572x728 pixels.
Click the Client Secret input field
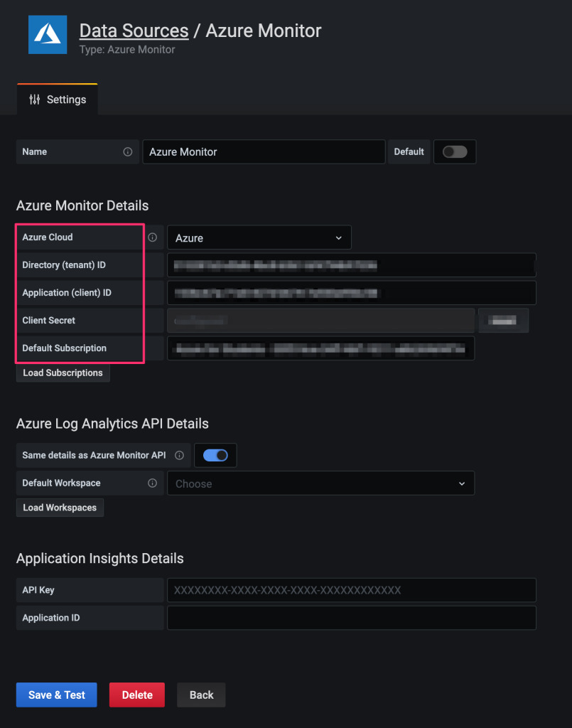pos(320,321)
